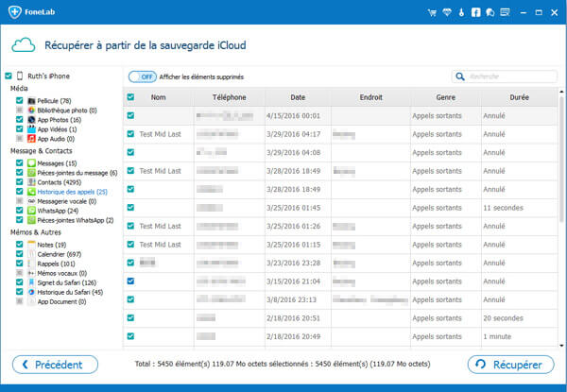Image resolution: width=567 pixels, height=392 pixels.
Task: Click the App Vidéos icon
Action: pos(31,129)
